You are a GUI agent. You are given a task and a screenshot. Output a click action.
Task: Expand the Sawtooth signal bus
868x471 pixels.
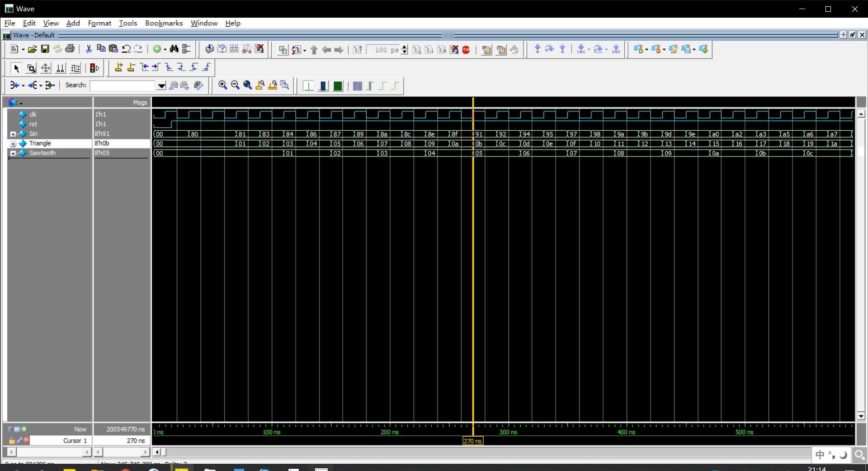coord(13,153)
